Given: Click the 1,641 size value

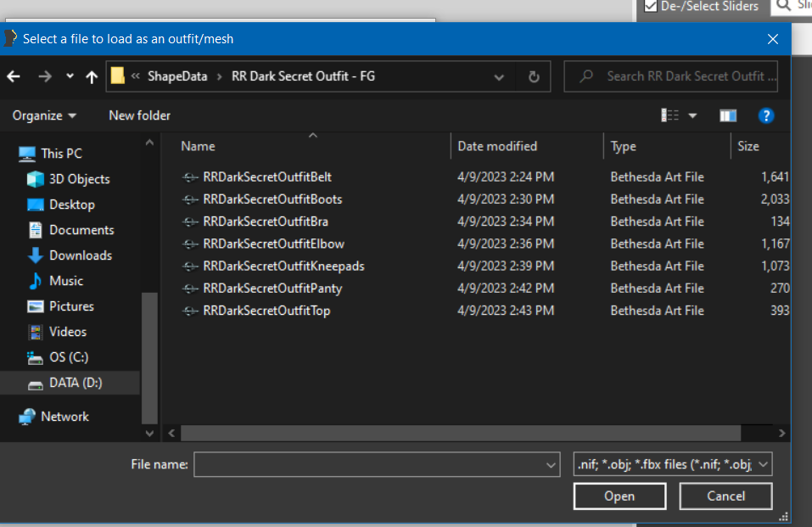Looking at the screenshot, I should coord(776,177).
